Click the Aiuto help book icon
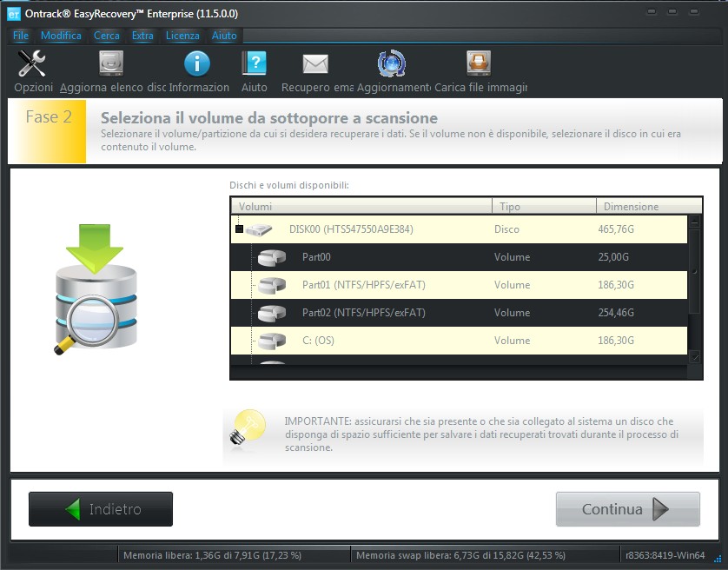Viewport: 728px width, 570px height. click(x=254, y=63)
